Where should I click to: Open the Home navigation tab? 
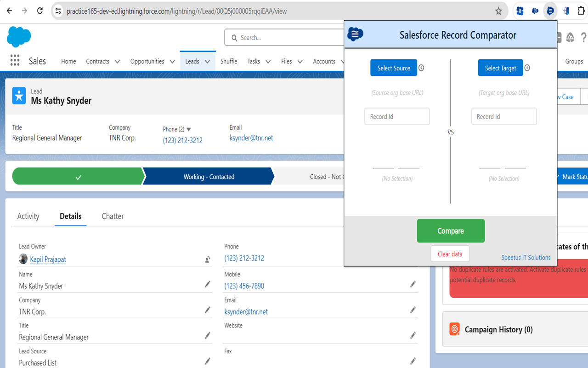(x=68, y=61)
